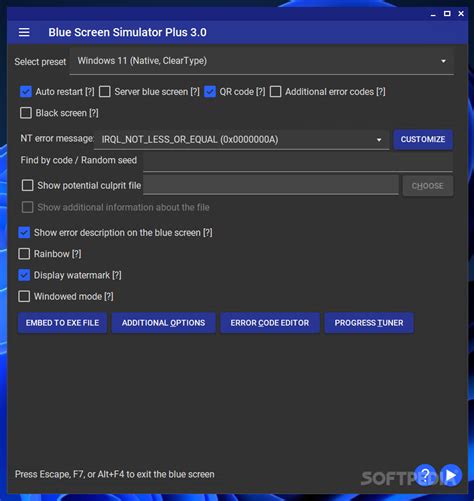
Task: Uncheck the QR code option
Action: tap(210, 92)
